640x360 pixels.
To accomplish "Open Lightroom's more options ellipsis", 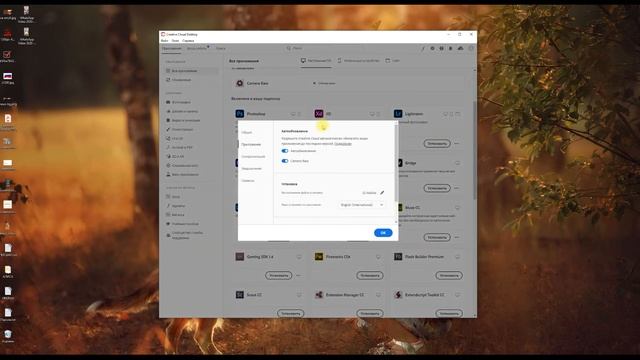I will pos(457,143).
